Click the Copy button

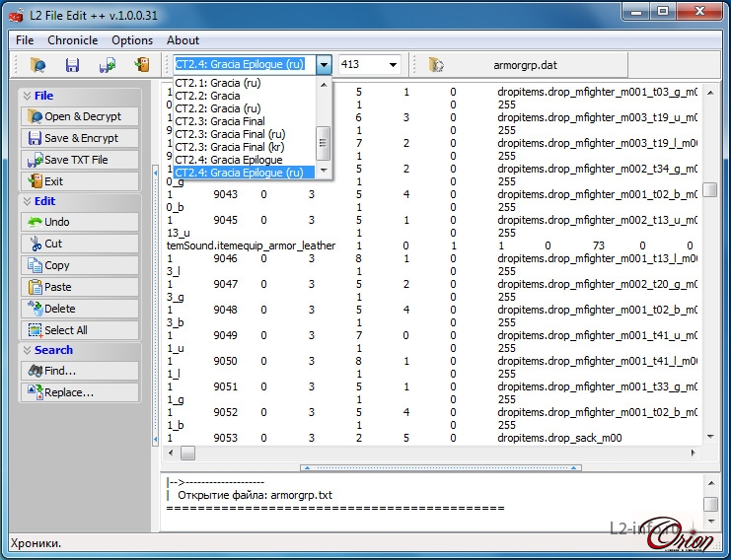80,265
